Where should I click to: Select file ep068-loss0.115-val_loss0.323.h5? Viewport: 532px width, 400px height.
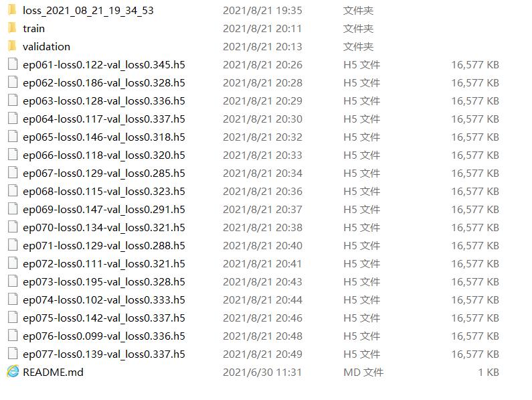coord(104,192)
